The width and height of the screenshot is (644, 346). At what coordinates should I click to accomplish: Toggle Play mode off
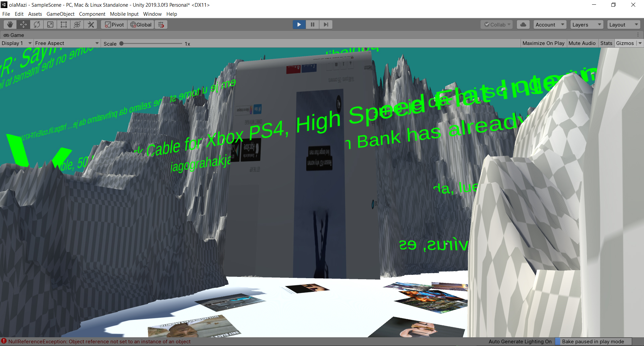[299, 24]
